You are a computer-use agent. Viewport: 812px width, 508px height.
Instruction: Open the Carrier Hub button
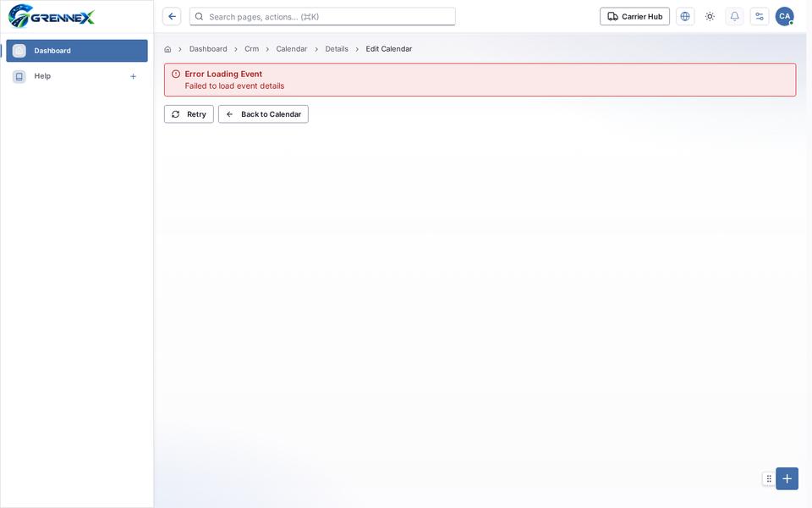(635, 17)
